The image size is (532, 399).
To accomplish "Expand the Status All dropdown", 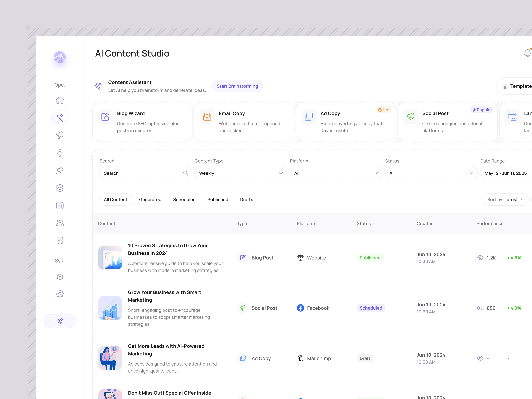I will pyautogui.click(x=431, y=173).
